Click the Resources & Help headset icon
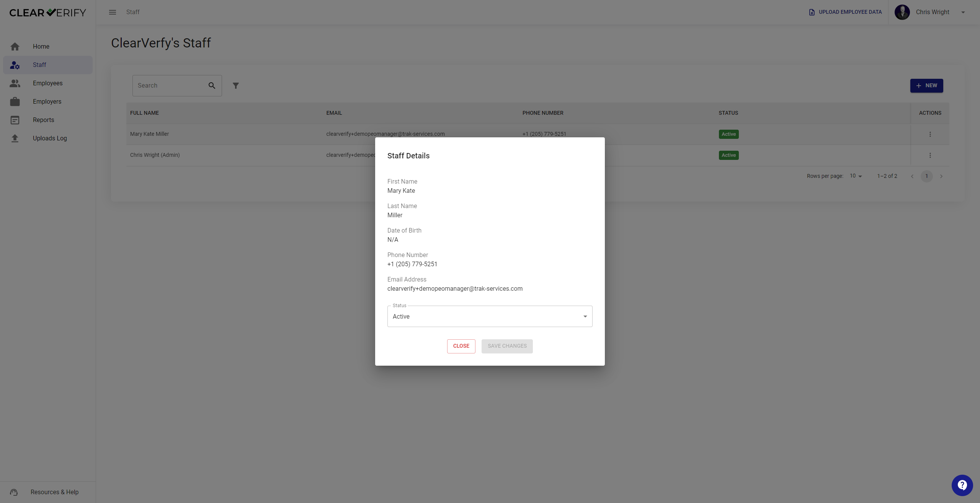The width and height of the screenshot is (980, 503). (x=14, y=492)
